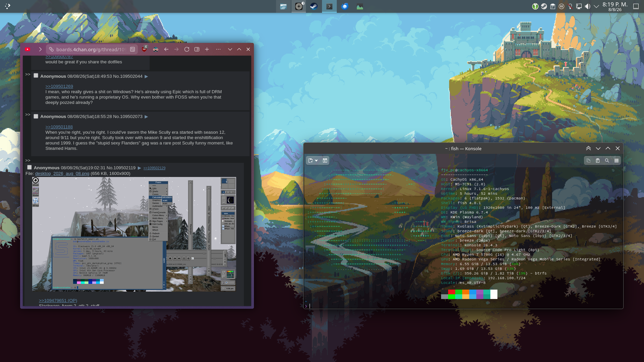Open the network tray icon
This screenshot has height=362, width=644.
pos(579,6)
